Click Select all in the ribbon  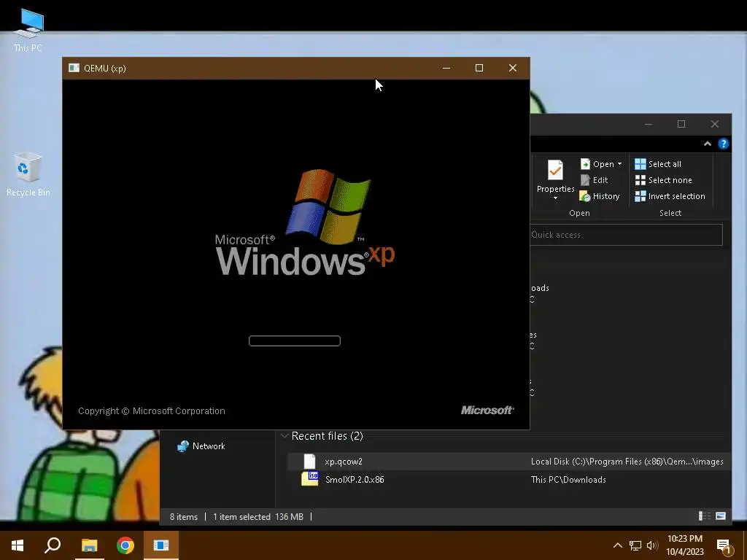pyautogui.click(x=658, y=164)
